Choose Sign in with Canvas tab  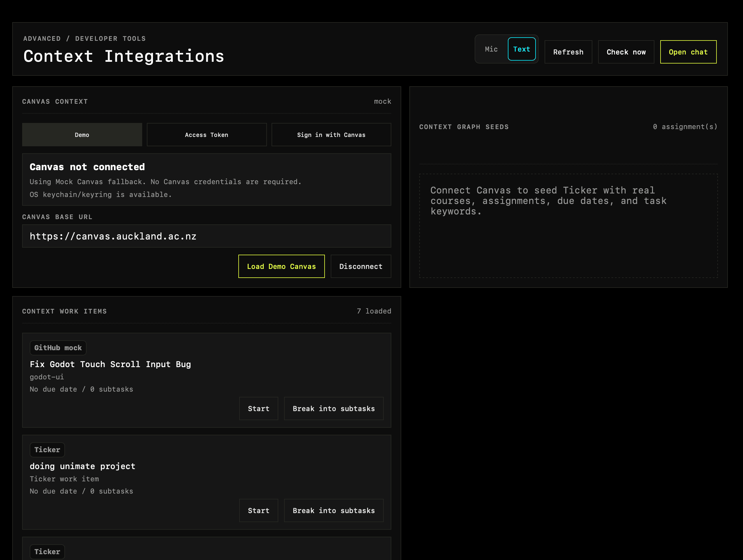pyautogui.click(x=331, y=135)
